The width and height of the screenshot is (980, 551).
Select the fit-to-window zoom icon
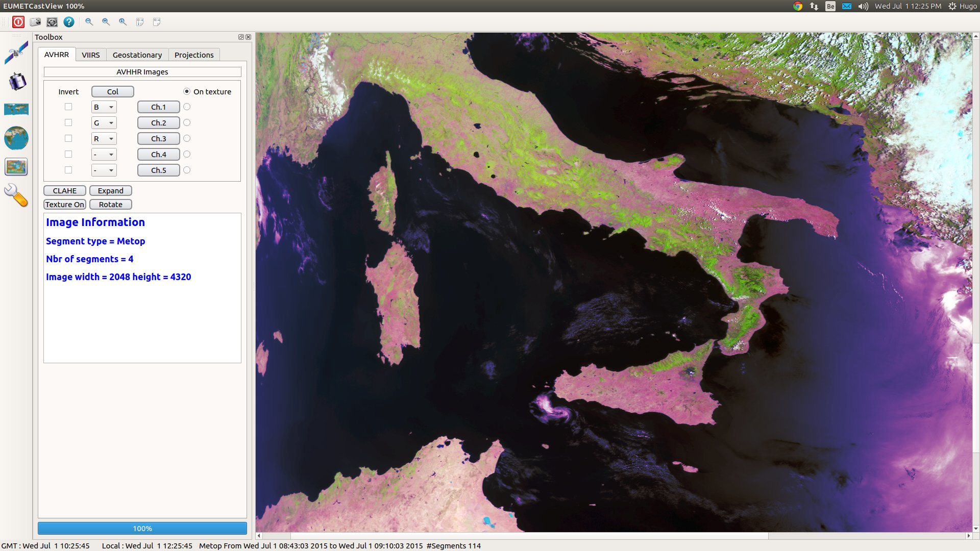[139, 22]
